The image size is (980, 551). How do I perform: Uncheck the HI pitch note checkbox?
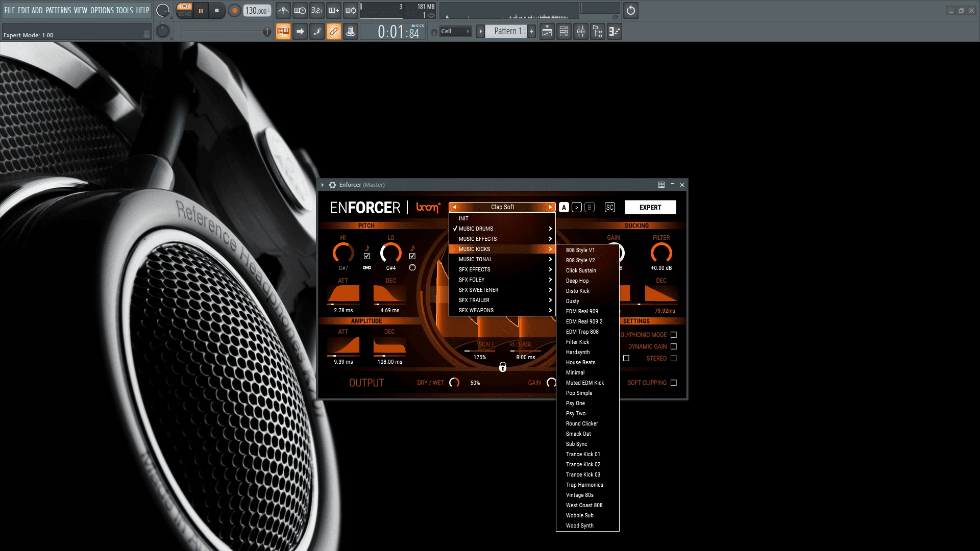pos(367,256)
